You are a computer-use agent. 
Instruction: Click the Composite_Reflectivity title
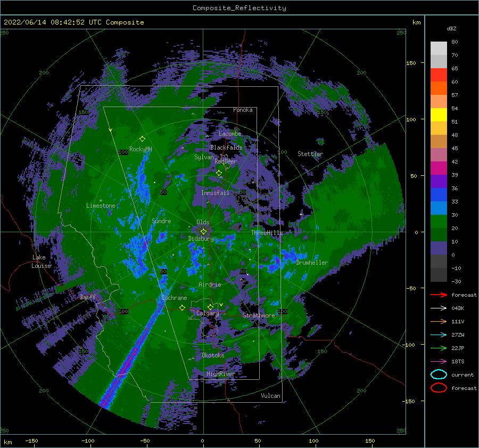point(240,8)
